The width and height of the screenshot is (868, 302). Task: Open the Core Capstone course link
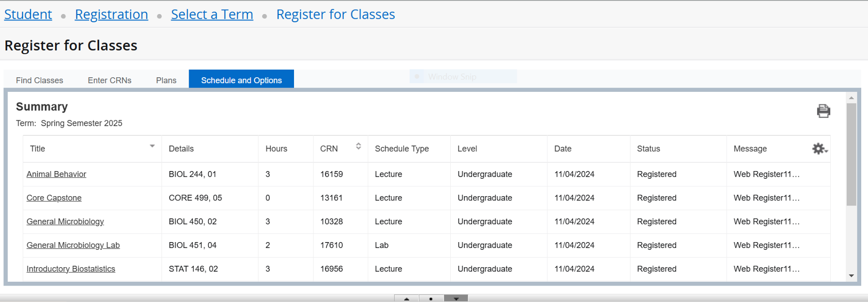click(x=54, y=198)
